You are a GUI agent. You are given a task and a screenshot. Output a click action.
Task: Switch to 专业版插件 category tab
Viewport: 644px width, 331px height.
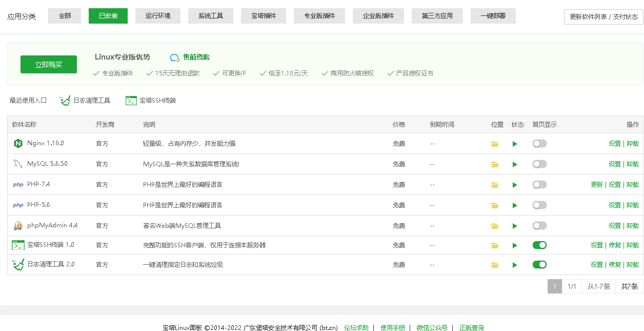coord(319,16)
